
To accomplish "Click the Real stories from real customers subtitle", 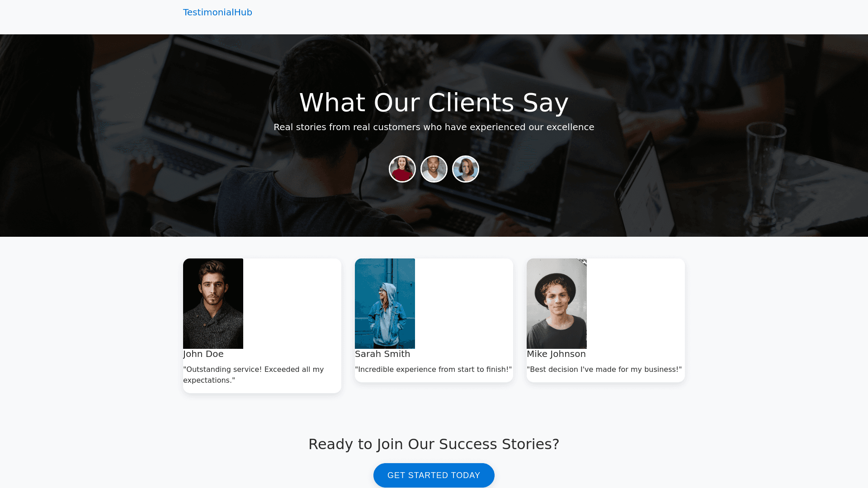I will tap(434, 127).
